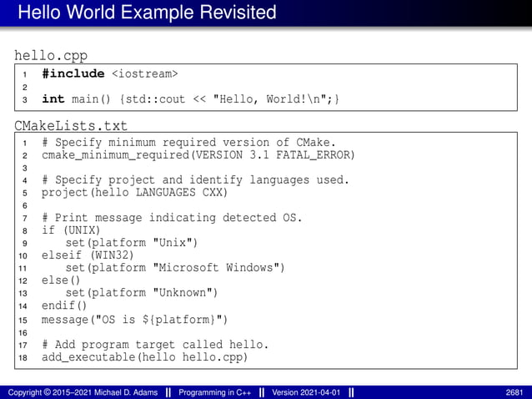Click 'Programming in C++' in the footer
This screenshot has width=532, height=399.
click(x=215, y=392)
